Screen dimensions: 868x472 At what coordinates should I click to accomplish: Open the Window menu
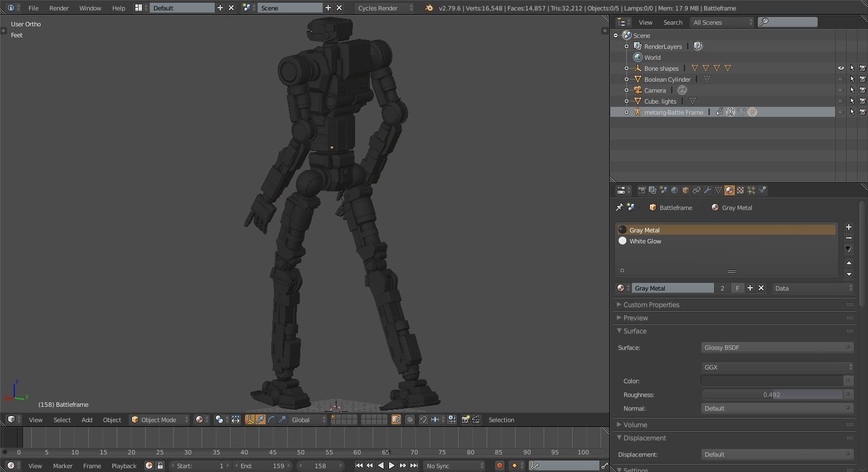pyautogui.click(x=90, y=8)
